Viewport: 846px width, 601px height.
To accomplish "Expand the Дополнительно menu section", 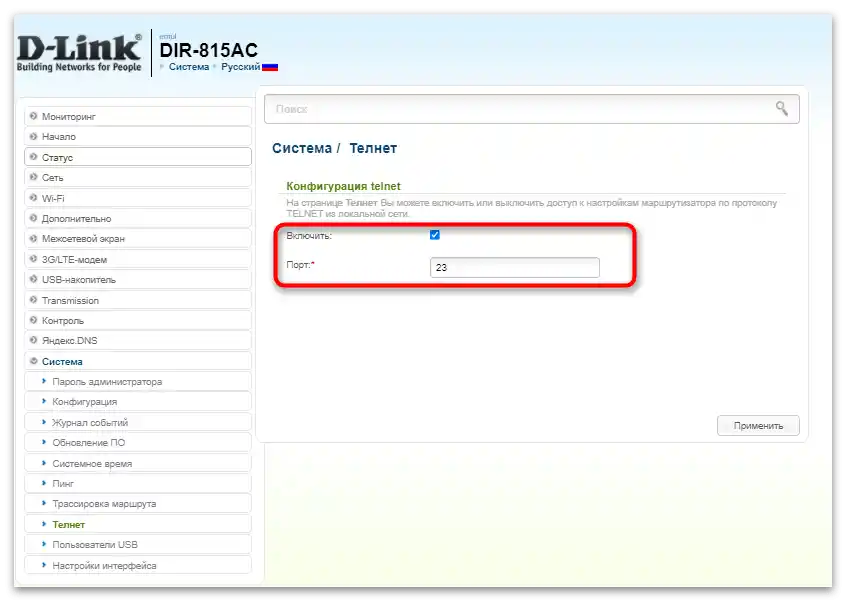I will tap(138, 218).
